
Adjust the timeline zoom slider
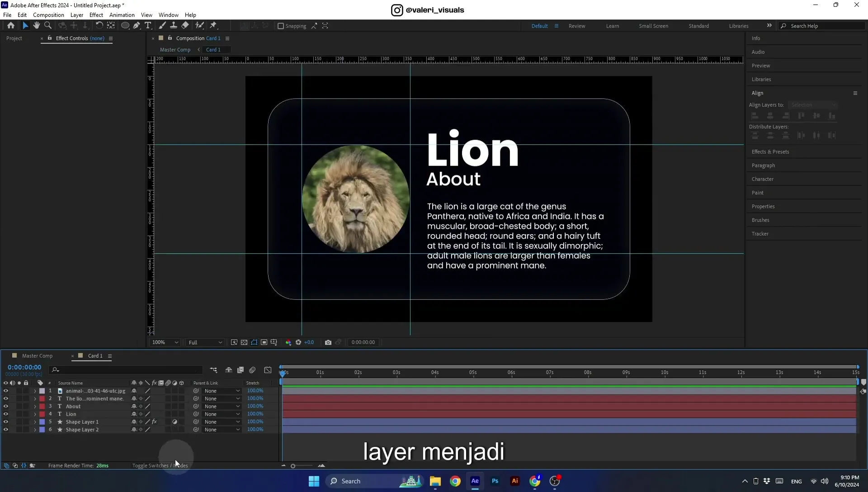tap(293, 466)
